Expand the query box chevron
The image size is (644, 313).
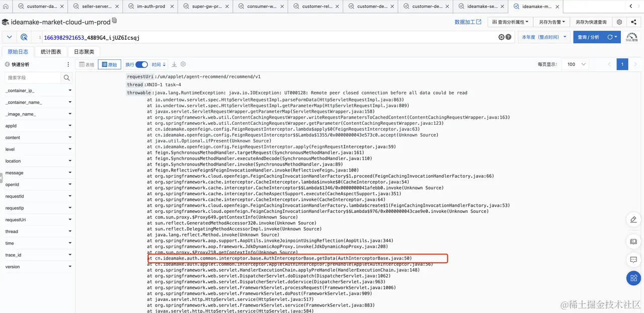pos(9,37)
